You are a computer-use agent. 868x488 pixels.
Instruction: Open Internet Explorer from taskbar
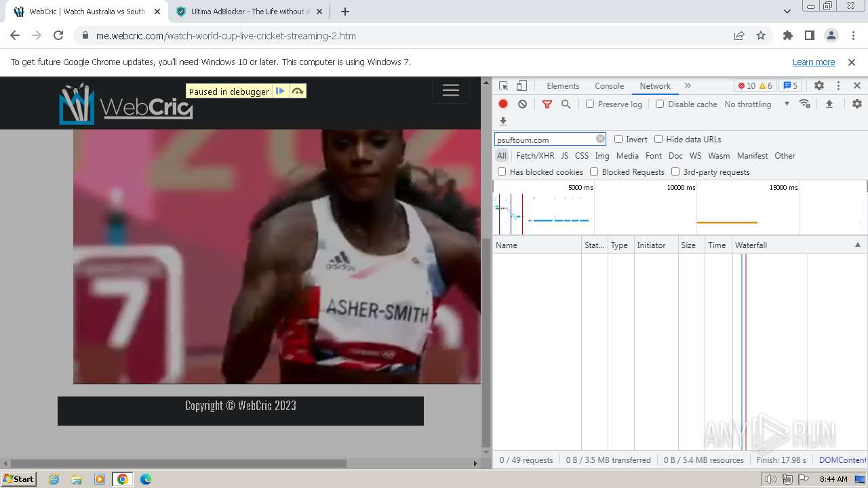(54, 479)
